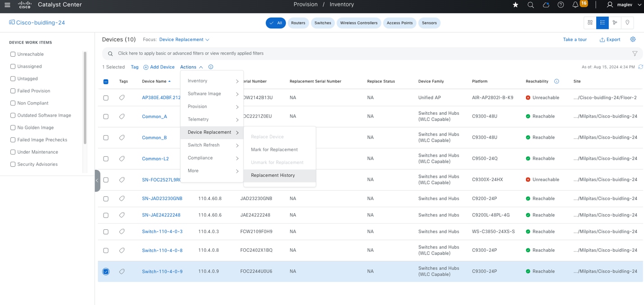Open the maglev user account dropdown

625,5
